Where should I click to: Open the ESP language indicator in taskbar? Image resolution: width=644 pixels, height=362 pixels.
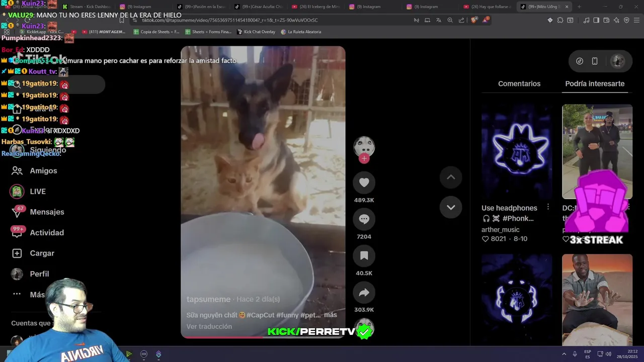click(x=588, y=354)
